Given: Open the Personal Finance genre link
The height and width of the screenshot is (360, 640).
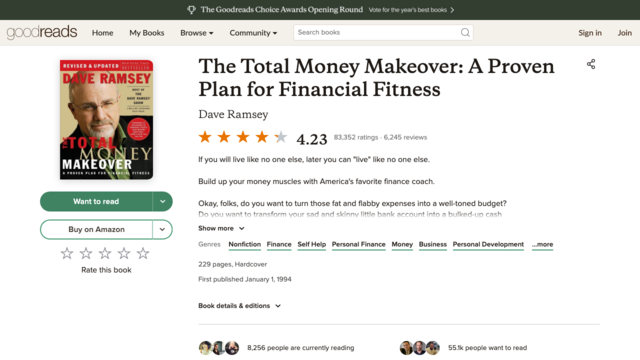Looking at the screenshot, I should point(358,244).
